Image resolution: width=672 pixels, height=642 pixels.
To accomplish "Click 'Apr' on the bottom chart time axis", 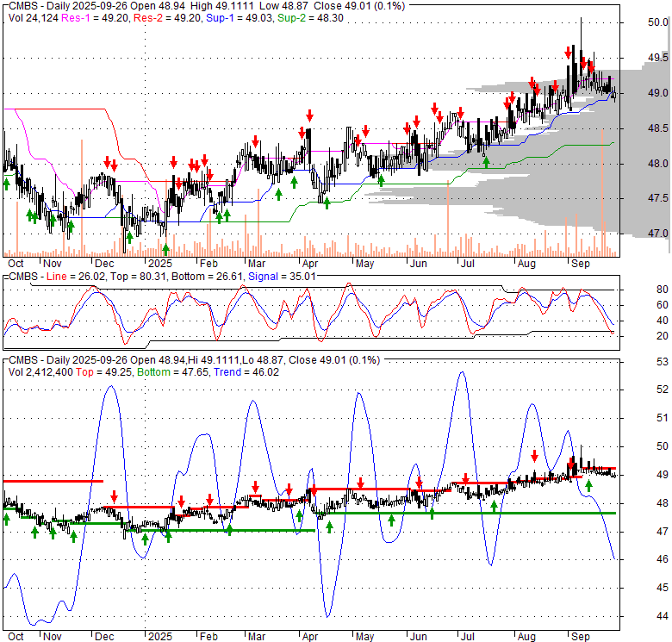I will 310,637.
